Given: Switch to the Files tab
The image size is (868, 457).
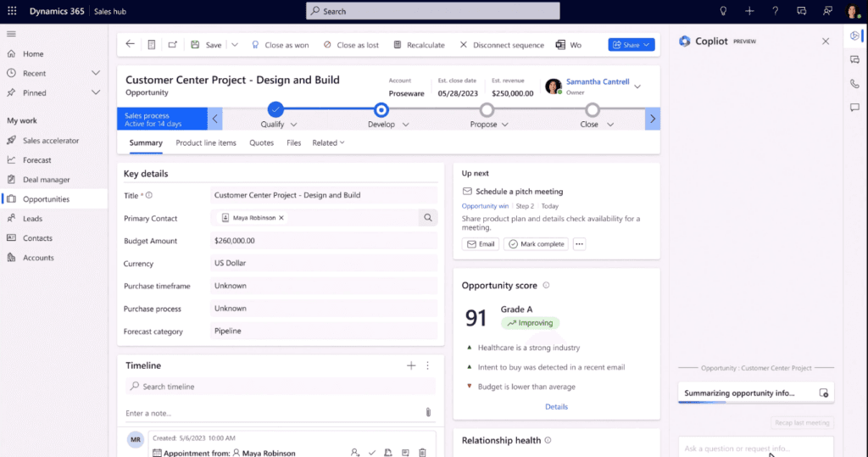Looking at the screenshot, I should click(x=294, y=143).
